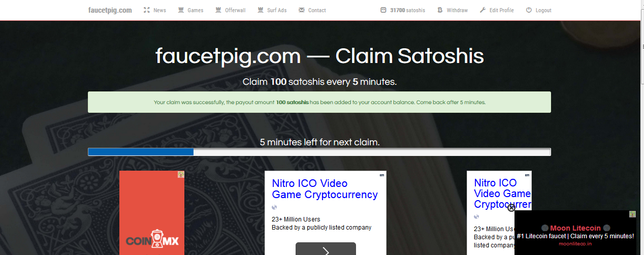Open the red CoinMX banner ad
644x255 pixels.
point(152,213)
